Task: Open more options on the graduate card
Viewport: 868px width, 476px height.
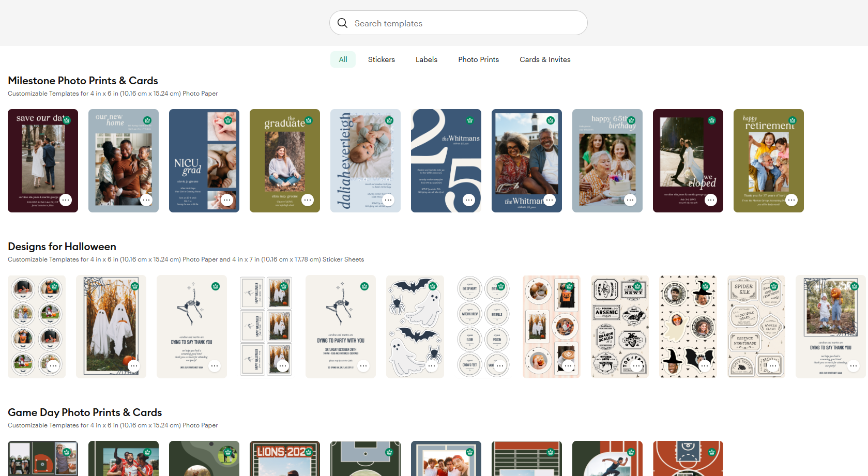Action: tap(308, 200)
